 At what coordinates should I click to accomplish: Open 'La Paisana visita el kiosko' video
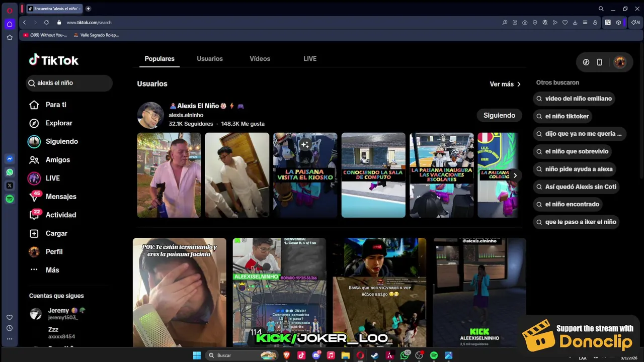tap(305, 175)
